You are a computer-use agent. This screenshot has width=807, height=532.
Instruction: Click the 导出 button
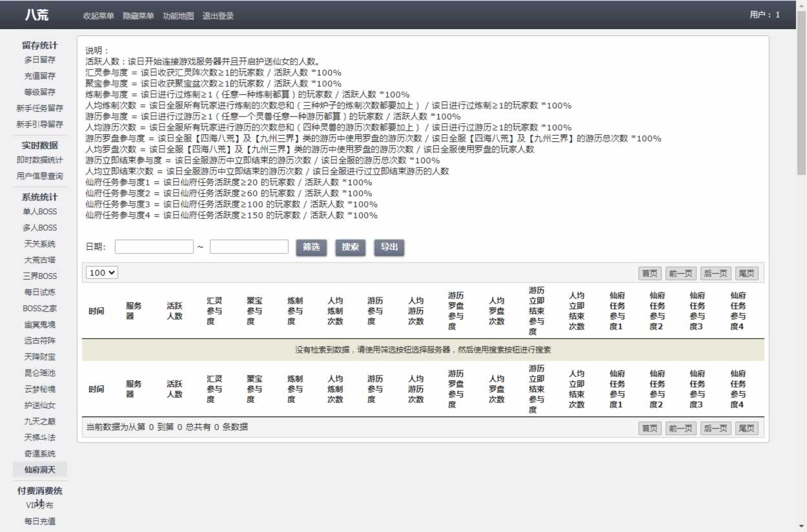[389, 247]
